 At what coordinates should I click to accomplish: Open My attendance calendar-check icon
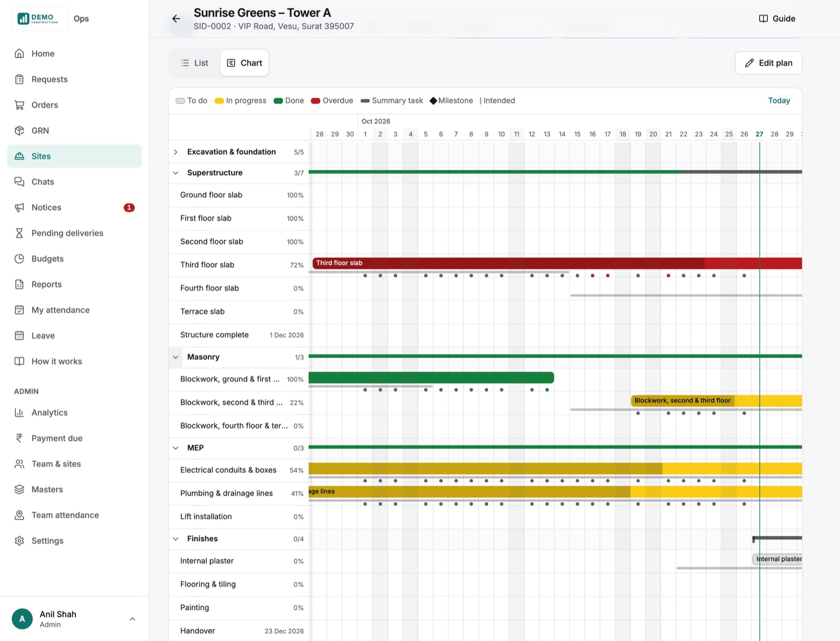(19, 310)
